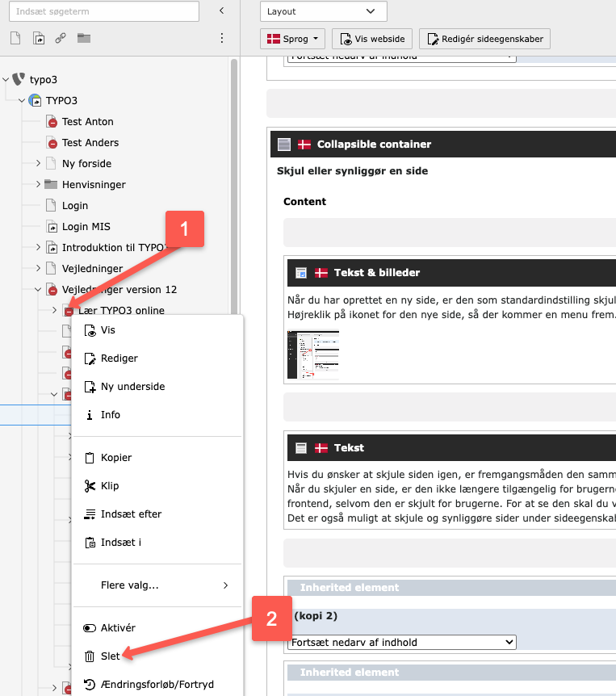Click the disabled page icon of Lær TYPO3 online
Image resolution: width=616 pixels, height=696 pixels.
pos(69,311)
